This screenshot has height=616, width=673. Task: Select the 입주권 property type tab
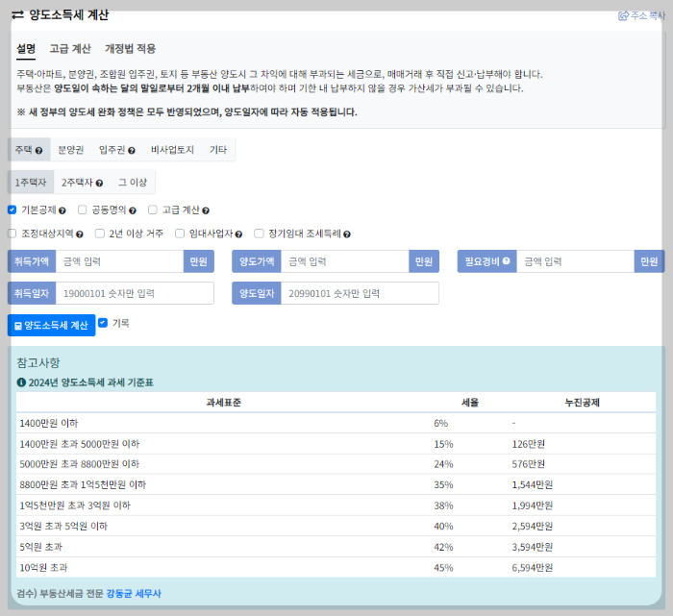tap(116, 150)
